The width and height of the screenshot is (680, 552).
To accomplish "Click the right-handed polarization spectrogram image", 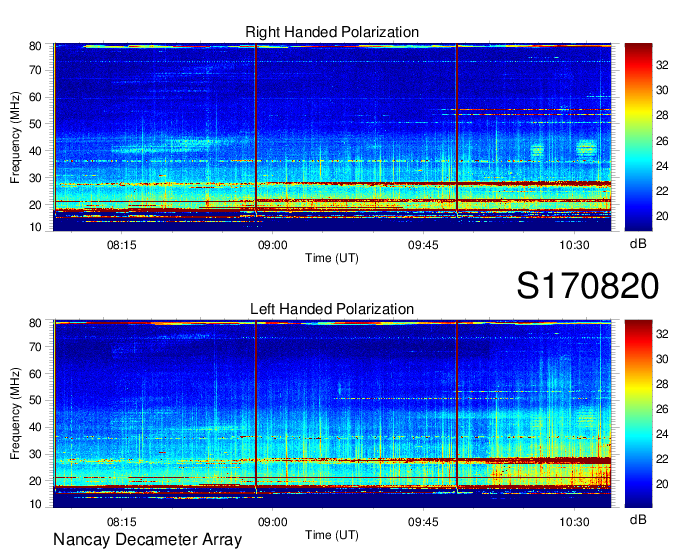I will pyautogui.click(x=332, y=137).
